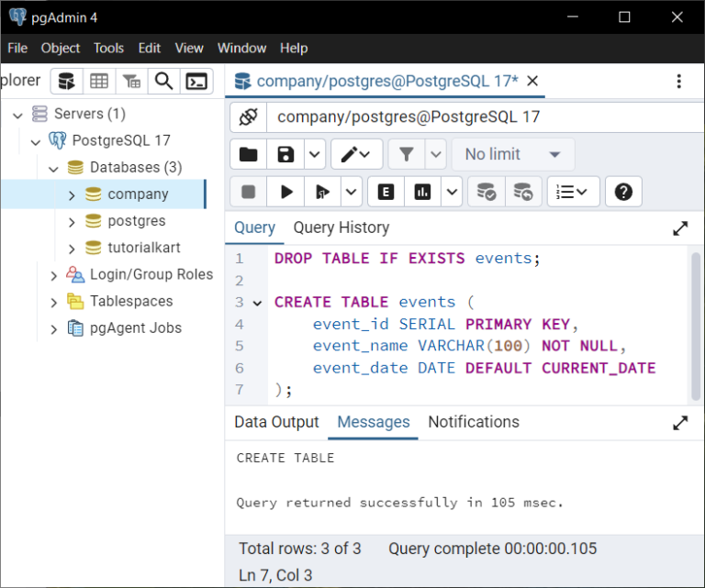
Task: Open the execute options dropdown arrow
Action: pyautogui.click(x=352, y=192)
